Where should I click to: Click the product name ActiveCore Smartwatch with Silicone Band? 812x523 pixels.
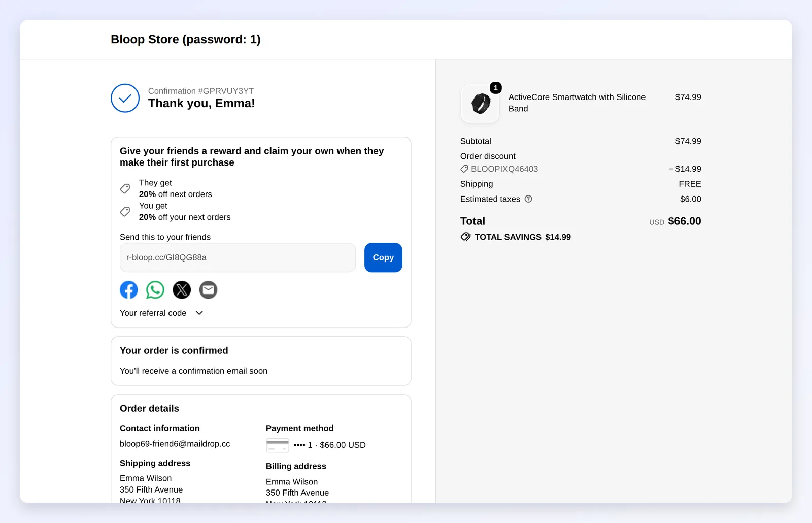click(x=577, y=103)
